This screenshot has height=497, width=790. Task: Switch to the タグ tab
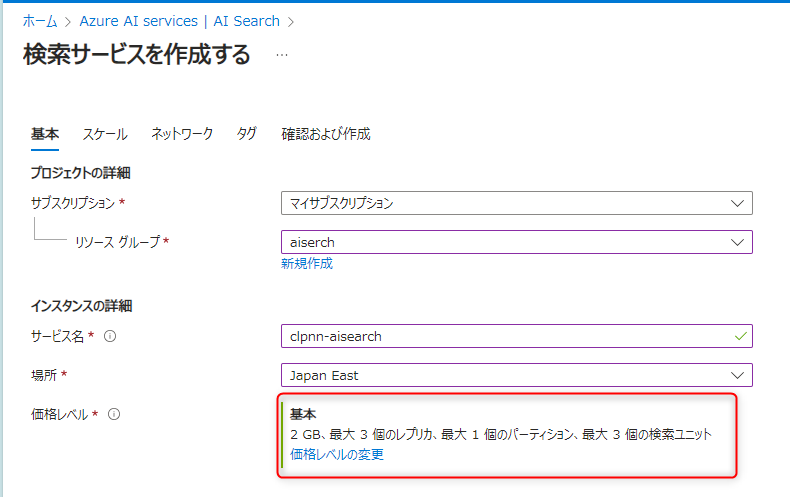(x=246, y=134)
